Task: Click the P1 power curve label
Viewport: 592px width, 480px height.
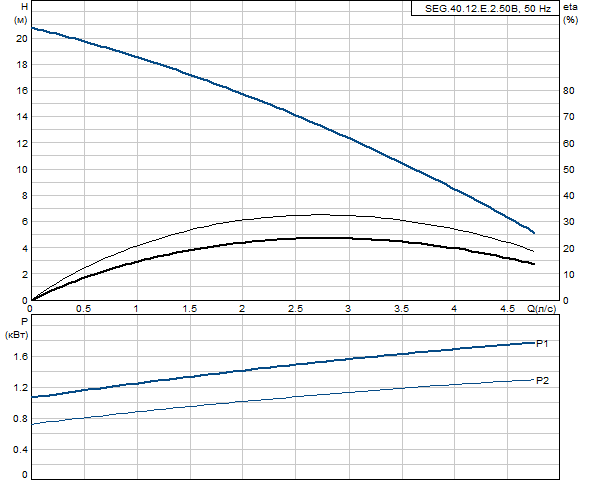Action: point(542,344)
